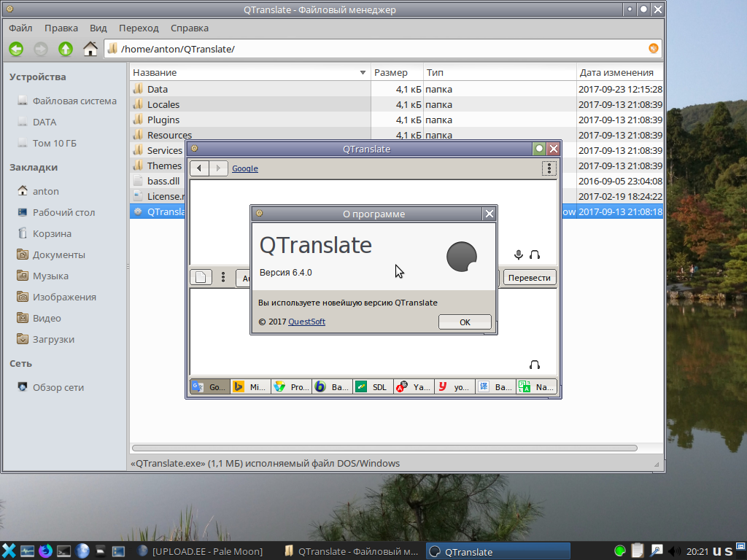The height and width of the screenshot is (560, 747).
Task: Switch to the SDL service tab
Action: coord(373,386)
